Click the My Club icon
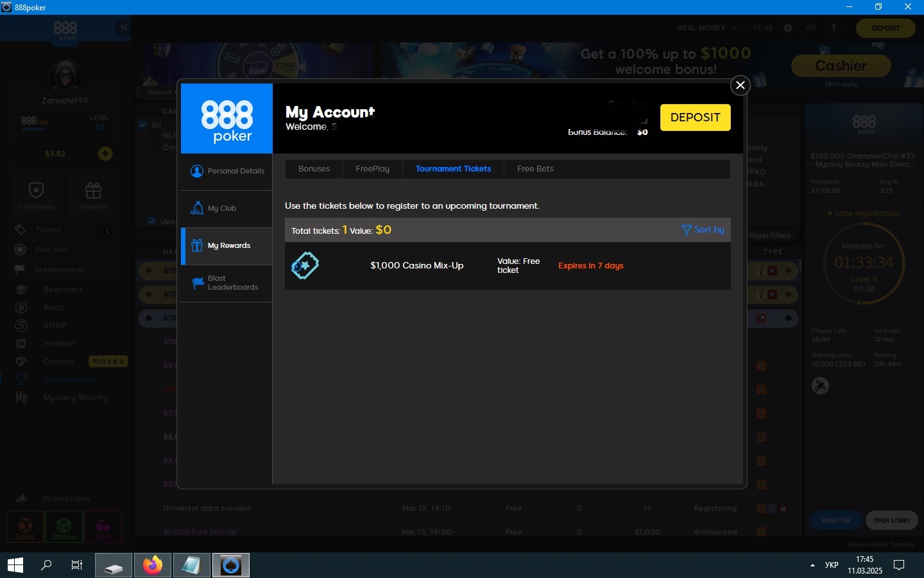Screen dimensions: 924x578 [x=197, y=208]
